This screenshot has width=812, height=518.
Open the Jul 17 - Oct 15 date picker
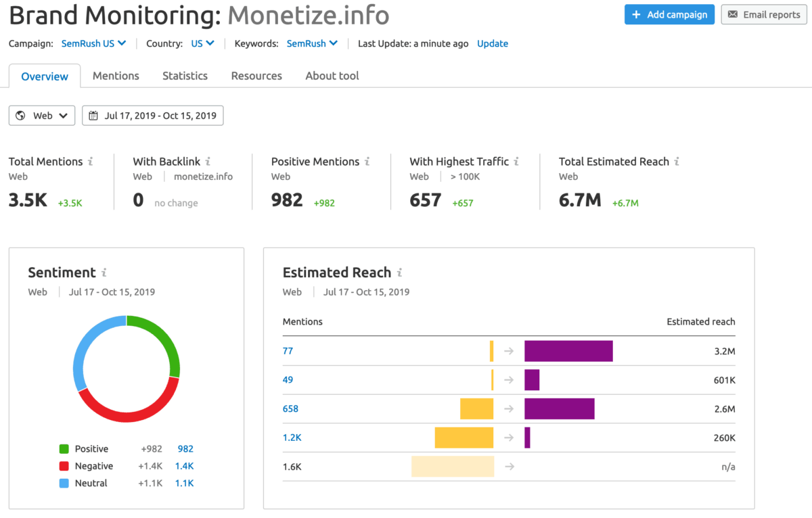click(152, 116)
